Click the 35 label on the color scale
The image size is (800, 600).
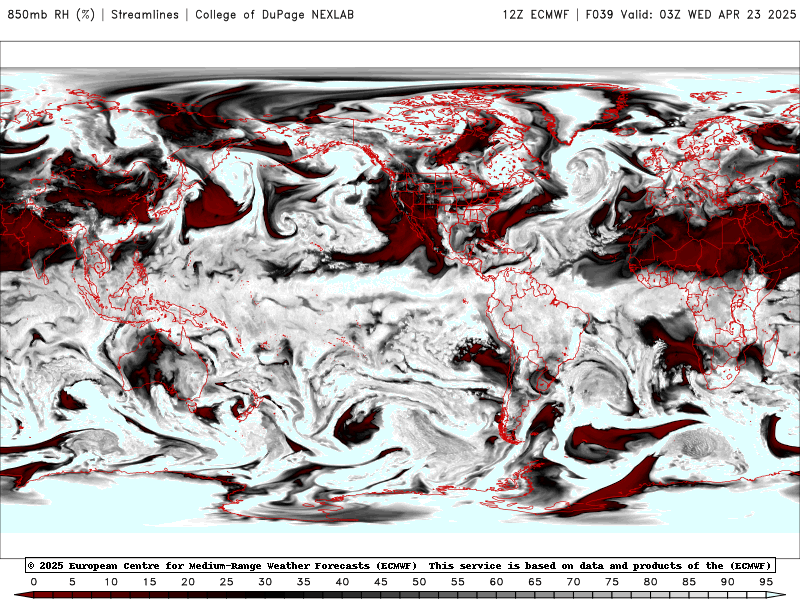tap(304, 582)
